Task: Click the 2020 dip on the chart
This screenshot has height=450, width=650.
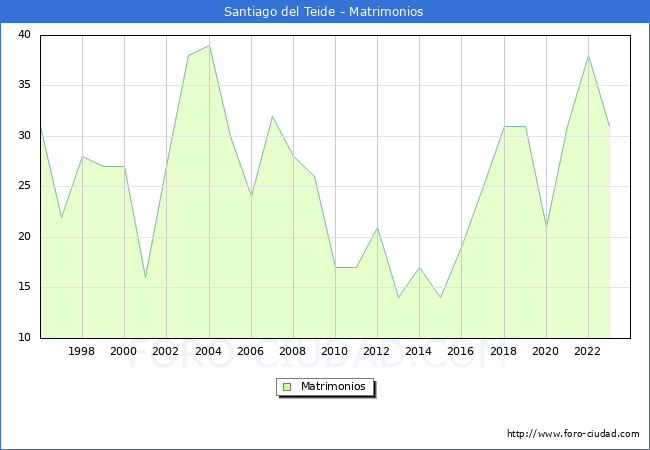Action: click(546, 227)
